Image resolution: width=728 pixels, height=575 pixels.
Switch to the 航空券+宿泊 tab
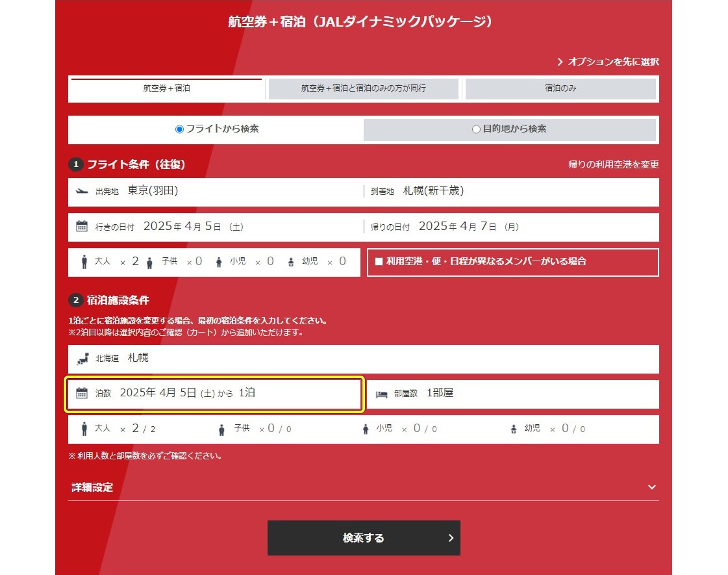click(x=167, y=88)
